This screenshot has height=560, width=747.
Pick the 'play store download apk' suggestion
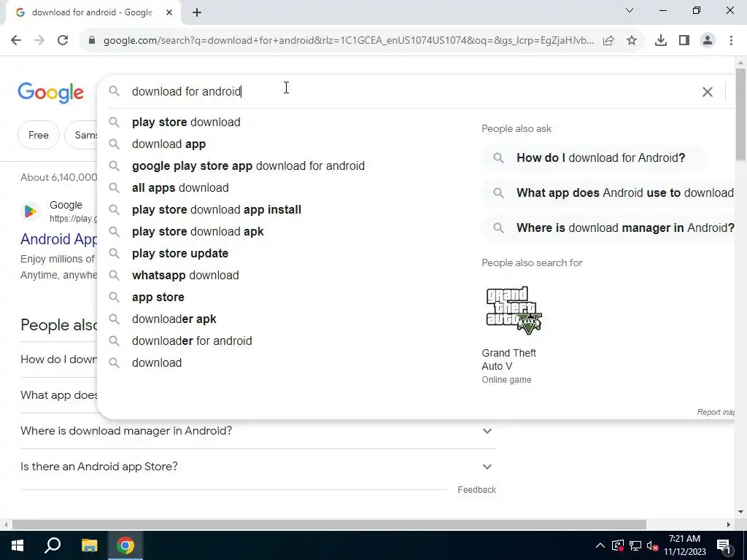pyautogui.click(x=198, y=232)
